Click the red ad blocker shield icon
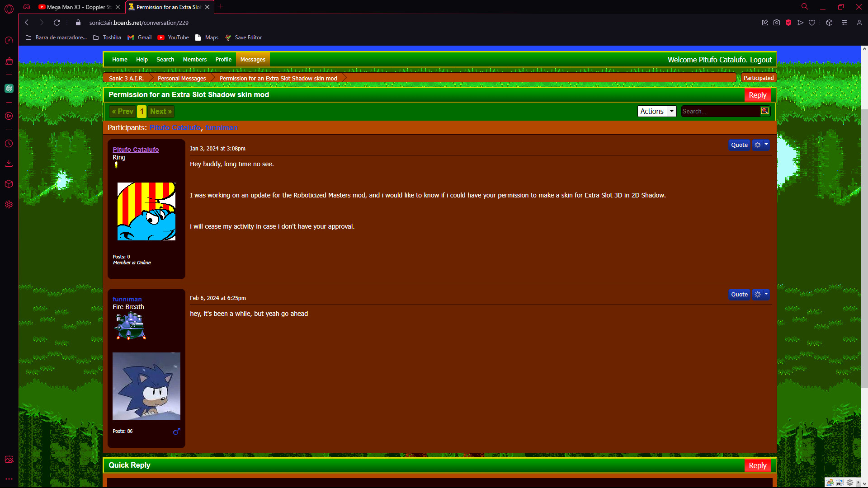This screenshot has width=868, height=488. click(788, 23)
